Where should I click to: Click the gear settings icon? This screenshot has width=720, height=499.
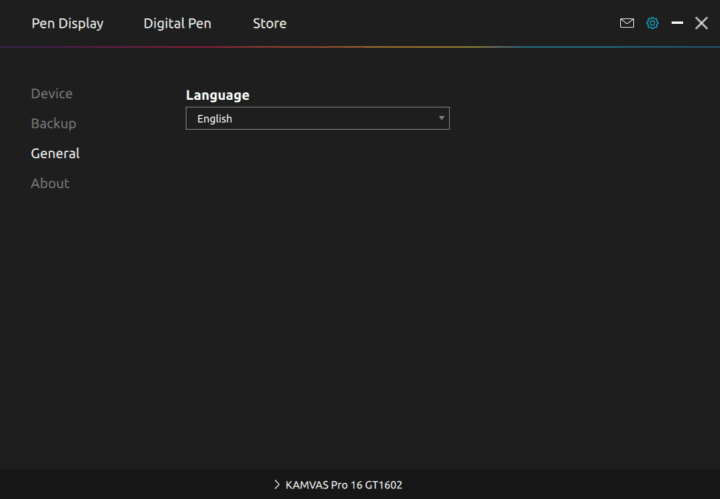coord(652,23)
